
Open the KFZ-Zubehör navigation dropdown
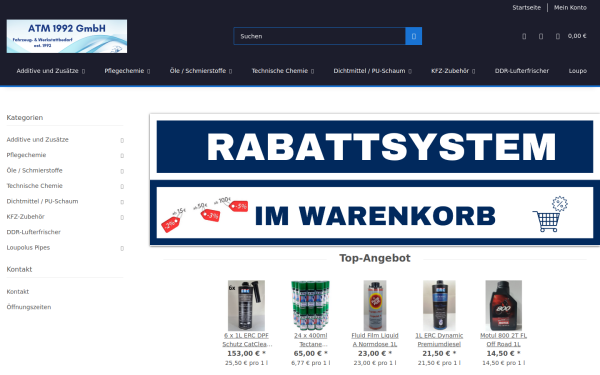tap(453, 71)
